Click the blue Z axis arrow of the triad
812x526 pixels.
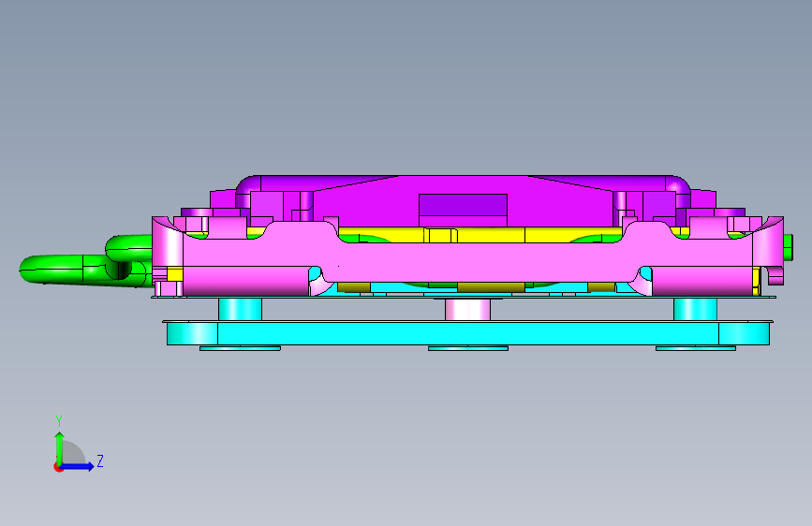(78, 466)
